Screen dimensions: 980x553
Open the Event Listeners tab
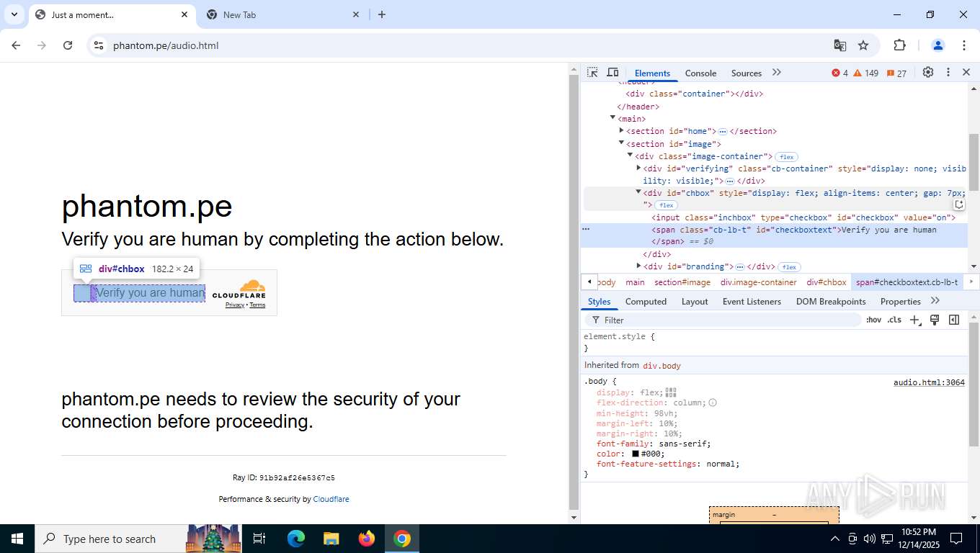[752, 302]
